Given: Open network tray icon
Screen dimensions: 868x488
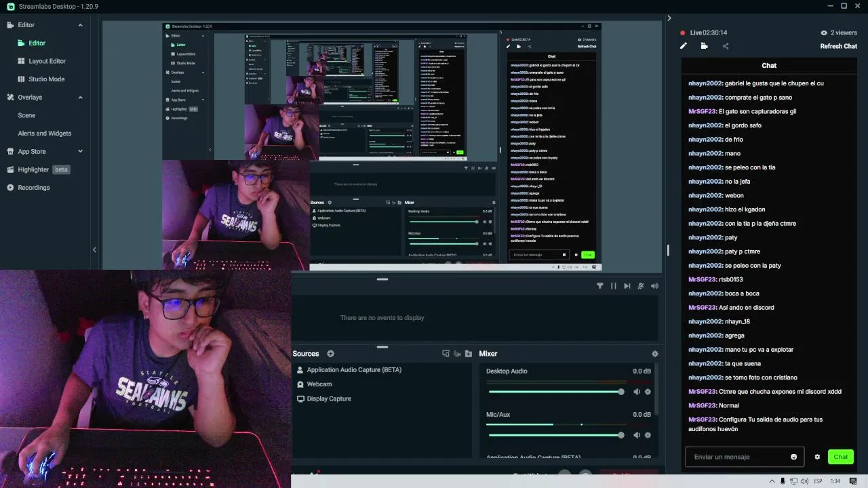Looking at the screenshot, I should point(793,481).
